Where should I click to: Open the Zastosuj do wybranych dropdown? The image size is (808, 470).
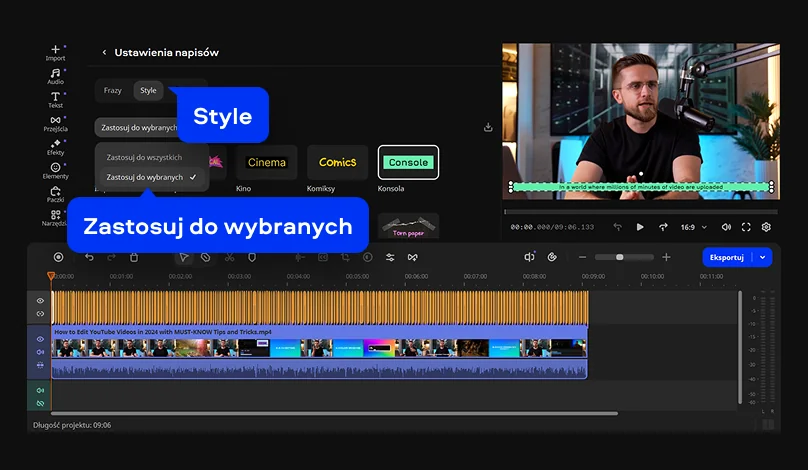pyautogui.click(x=137, y=127)
